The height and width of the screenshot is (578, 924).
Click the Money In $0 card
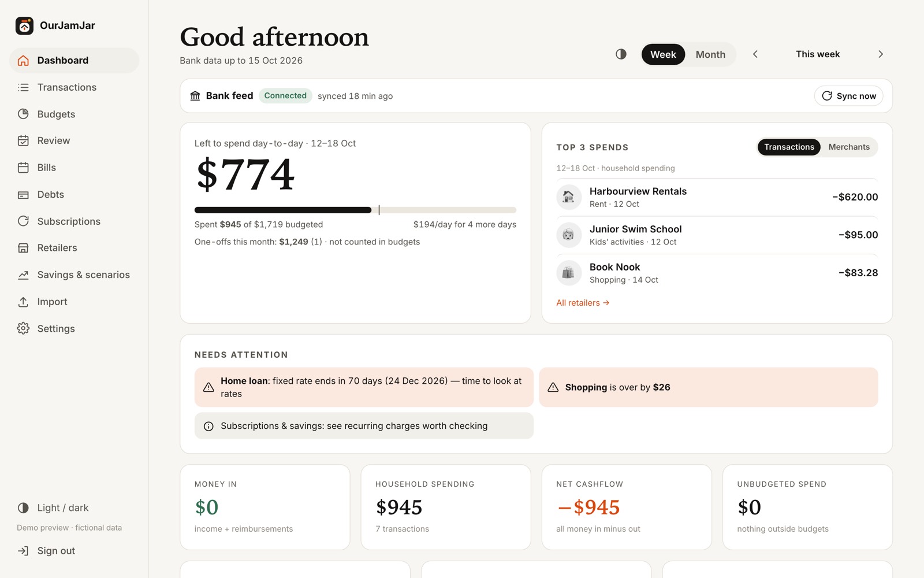265,507
